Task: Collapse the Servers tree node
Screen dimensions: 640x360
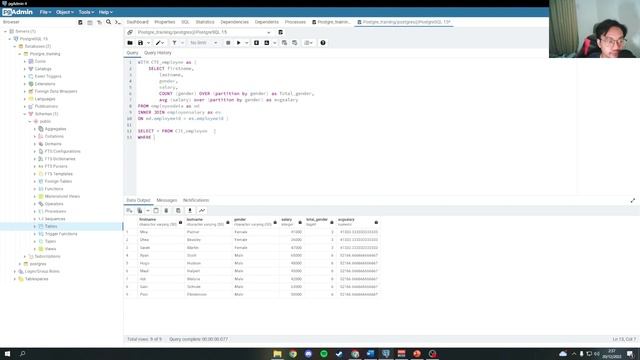Action: tap(5, 31)
